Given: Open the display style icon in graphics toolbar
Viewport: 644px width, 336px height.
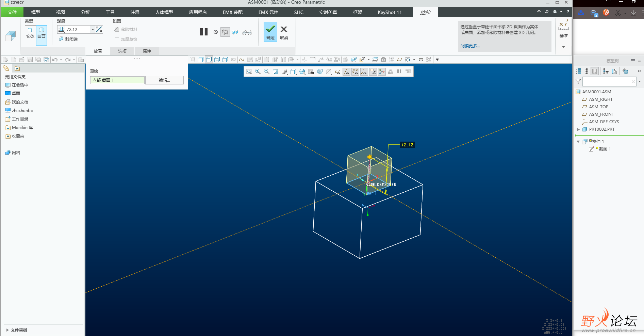Looking at the screenshot, I should click(293, 71).
